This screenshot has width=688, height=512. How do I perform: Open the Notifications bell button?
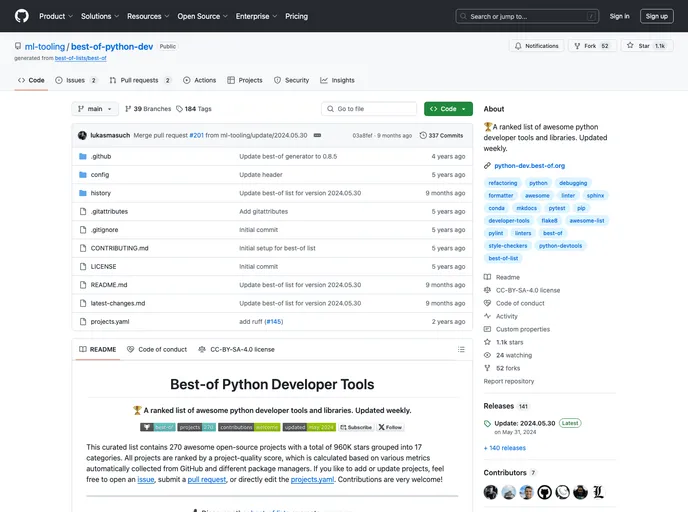pos(537,46)
